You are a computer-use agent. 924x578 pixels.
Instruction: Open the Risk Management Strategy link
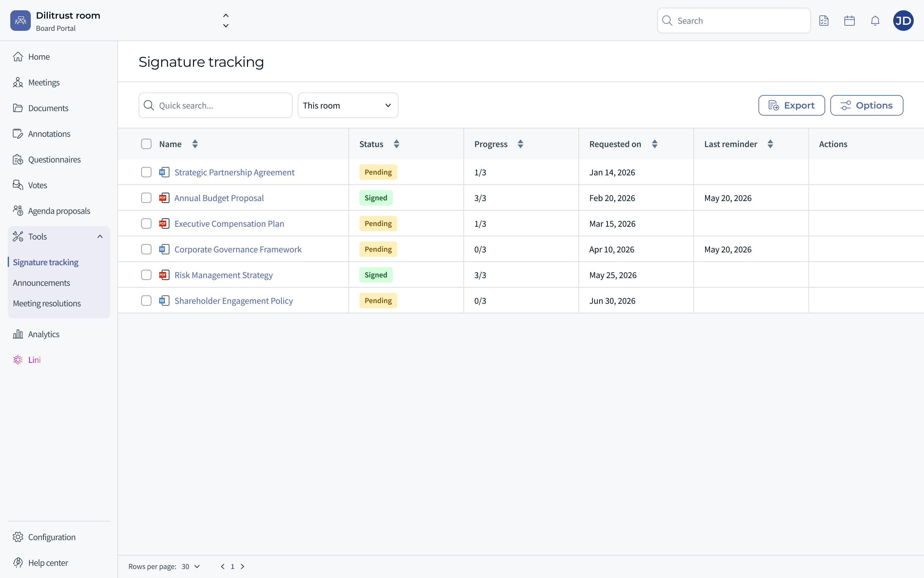(x=223, y=275)
